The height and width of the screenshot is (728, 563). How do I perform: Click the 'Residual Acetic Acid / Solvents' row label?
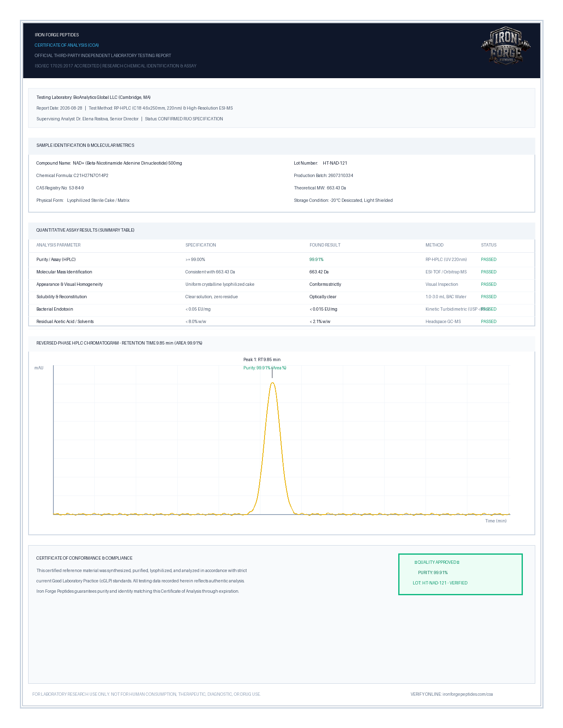click(x=65, y=321)
